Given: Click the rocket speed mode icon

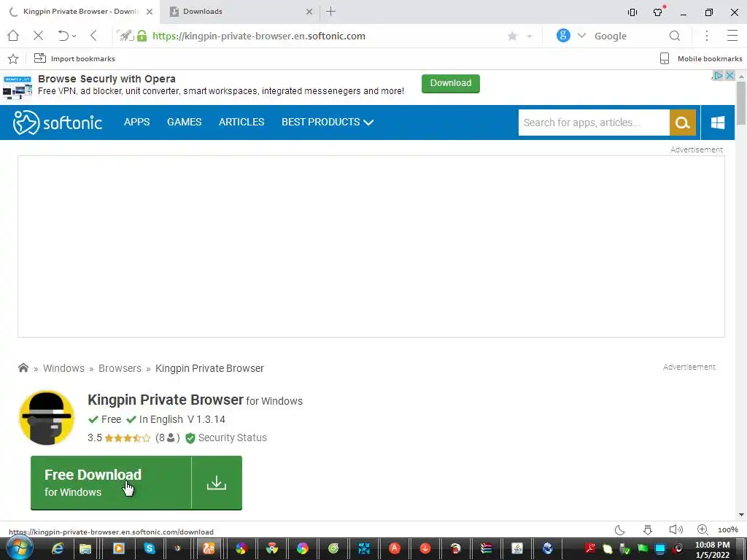Looking at the screenshot, I should [x=125, y=36].
